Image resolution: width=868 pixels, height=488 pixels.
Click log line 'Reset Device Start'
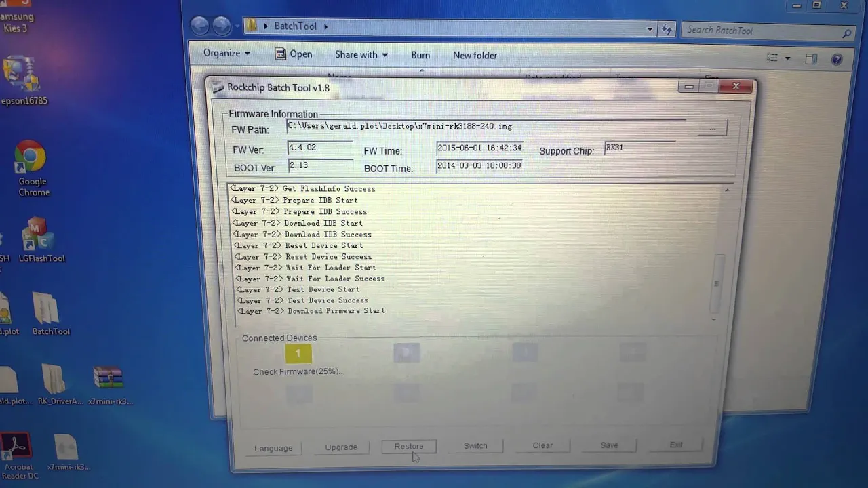click(x=298, y=245)
